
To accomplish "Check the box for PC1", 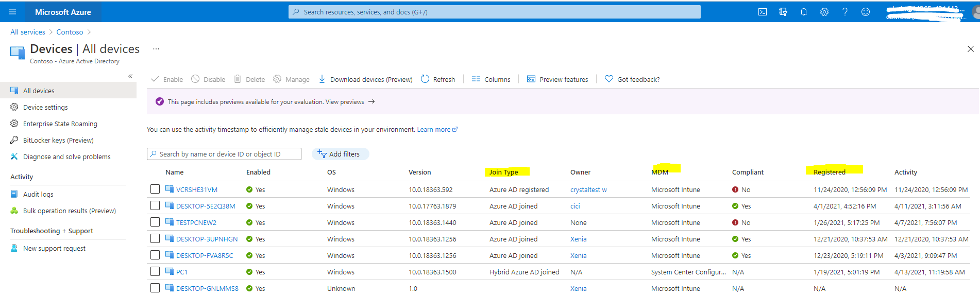I will (x=155, y=271).
